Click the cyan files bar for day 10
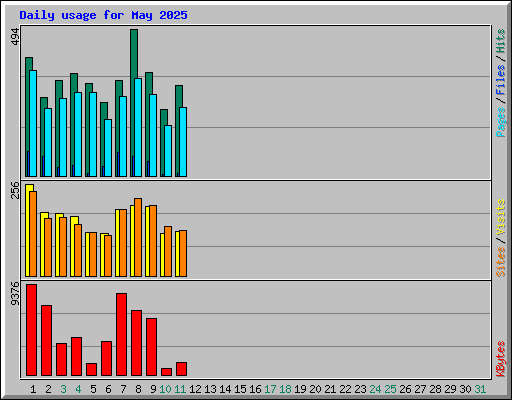Image resolution: width=512 pixels, height=400 pixels. point(168,151)
